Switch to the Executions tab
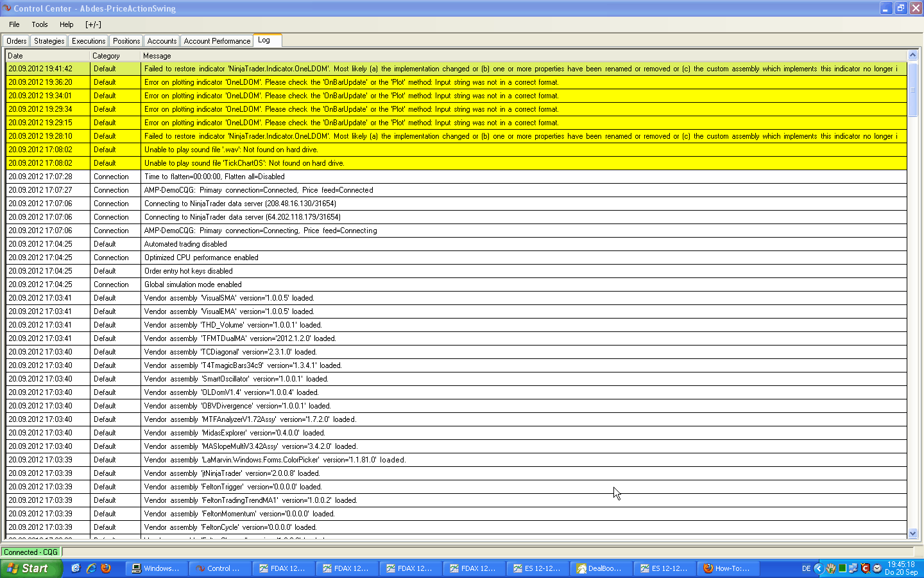Viewport: 924px width, 578px height. pyautogui.click(x=89, y=41)
